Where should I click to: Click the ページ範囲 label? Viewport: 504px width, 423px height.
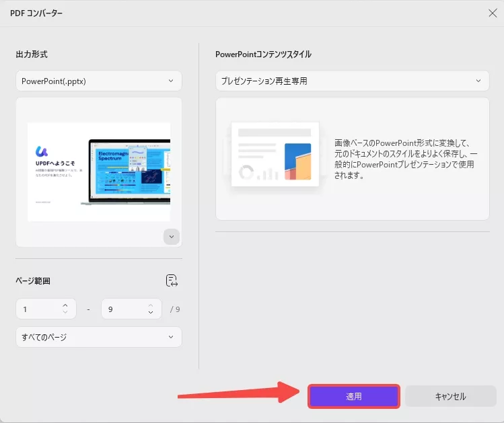(x=33, y=280)
